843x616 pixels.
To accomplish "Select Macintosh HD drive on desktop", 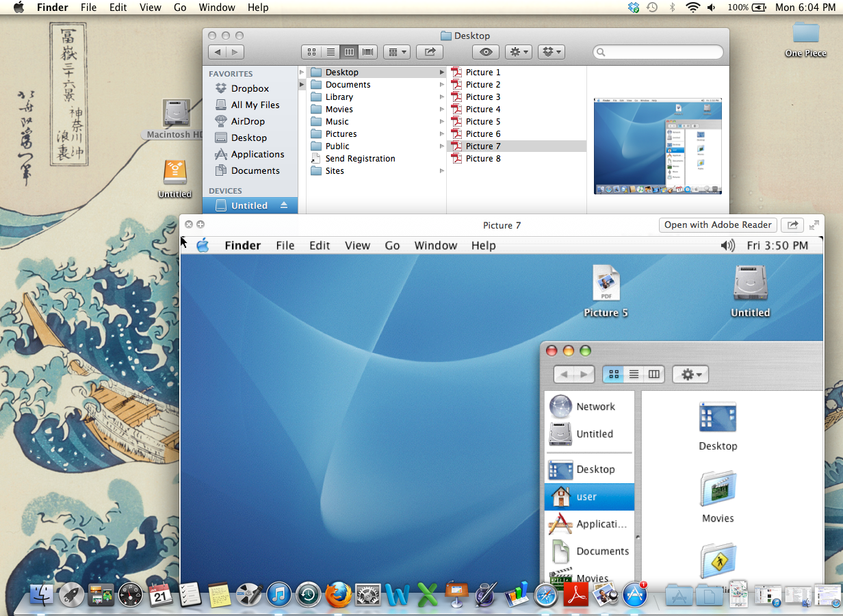I will pos(176,113).
